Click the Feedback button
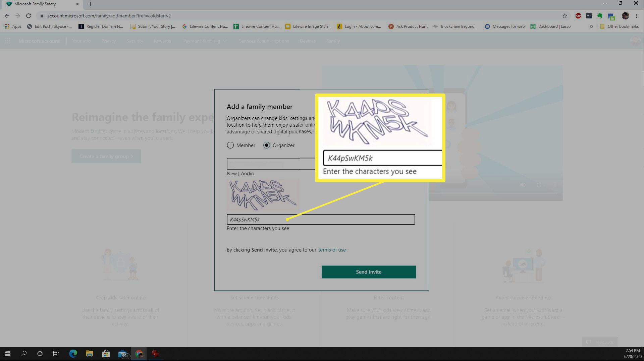This screenshot has width=644, height=361. click(600, 342)
